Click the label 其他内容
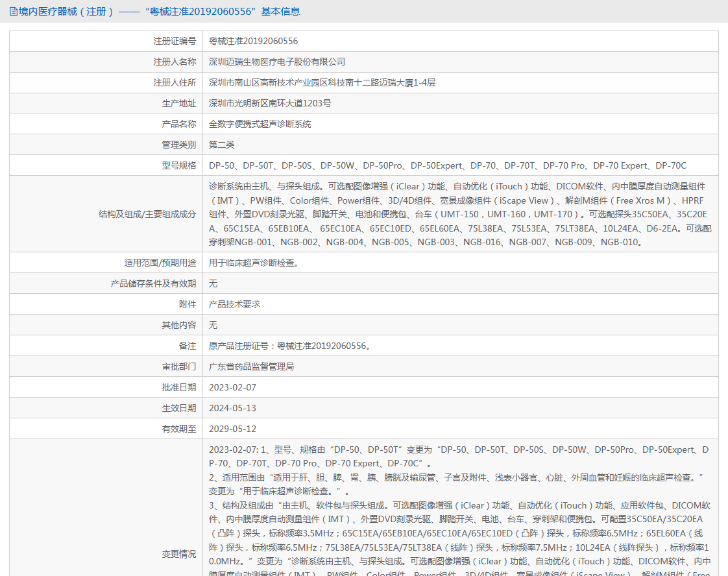This screenshot has width=728, height=576. pos(178,326)
